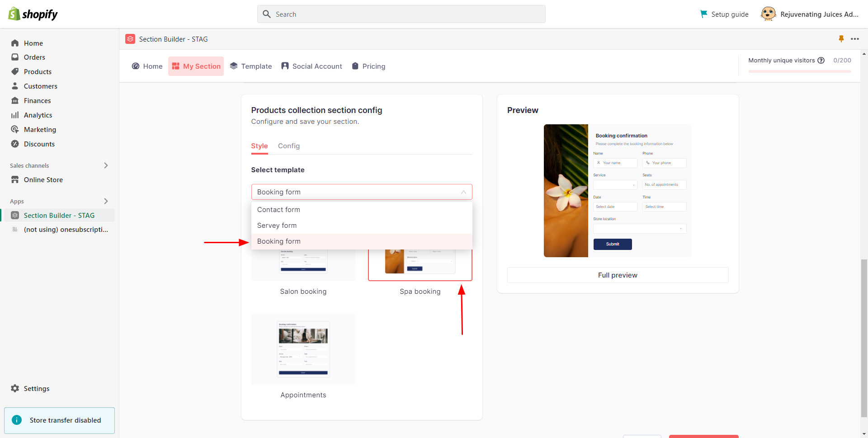This screenshot has height=438, width=868.
Task: Click the Store transfer disabled info icon
Action: [x=17, y=420]
